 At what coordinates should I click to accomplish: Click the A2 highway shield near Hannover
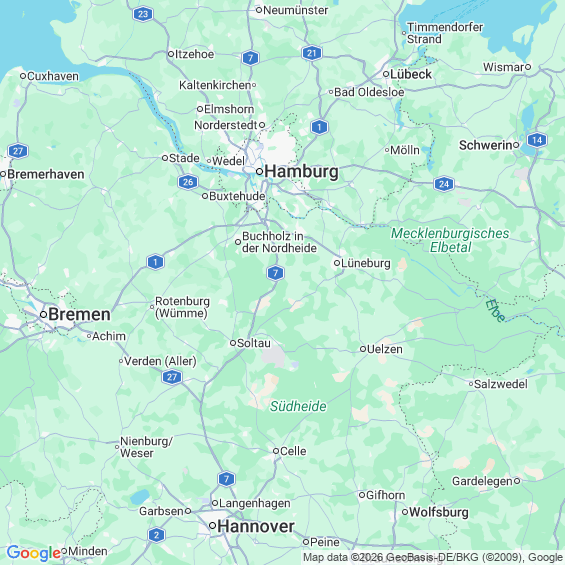(x=156, y=535)
